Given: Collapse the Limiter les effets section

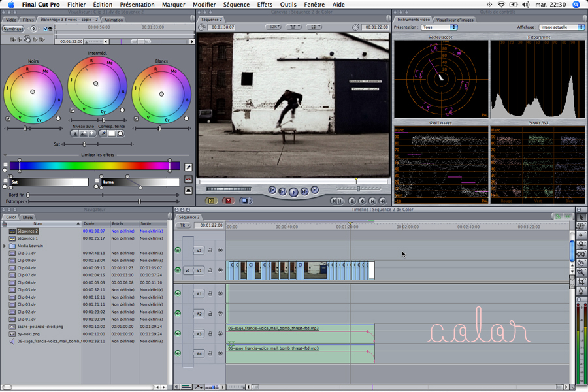Looking at the screenshot, I should (x=5, y=155).
